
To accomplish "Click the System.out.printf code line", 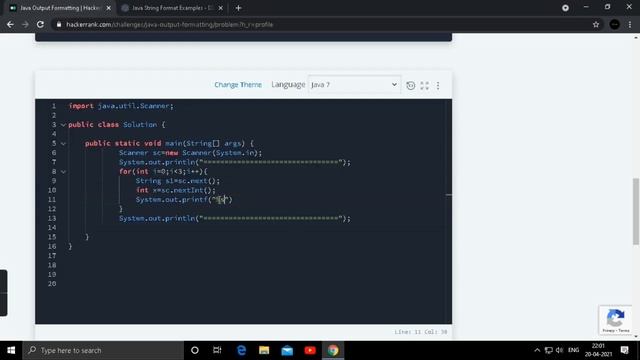I will click(x=184, y=200).
